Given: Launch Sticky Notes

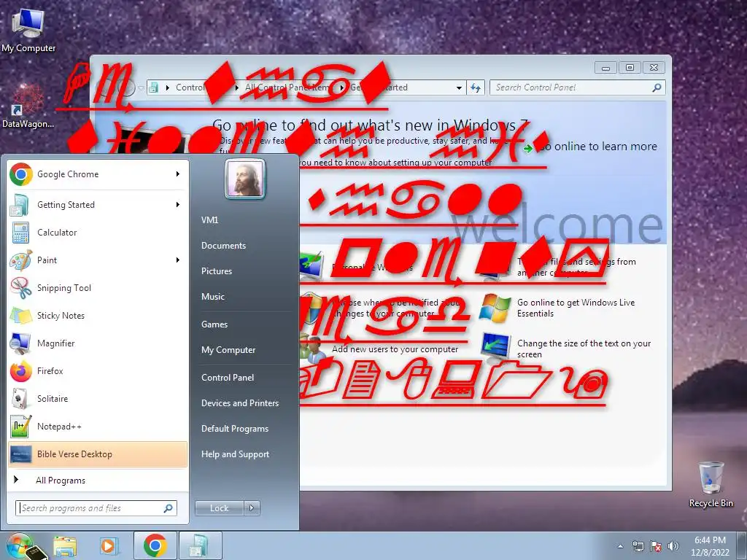Looking at the screenshot, I should (x=98, y=315).
